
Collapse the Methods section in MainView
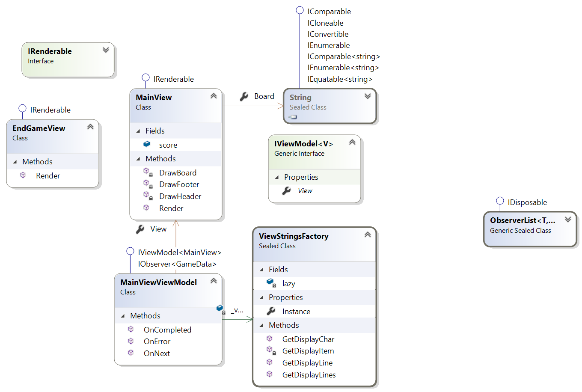coord(138,159)
